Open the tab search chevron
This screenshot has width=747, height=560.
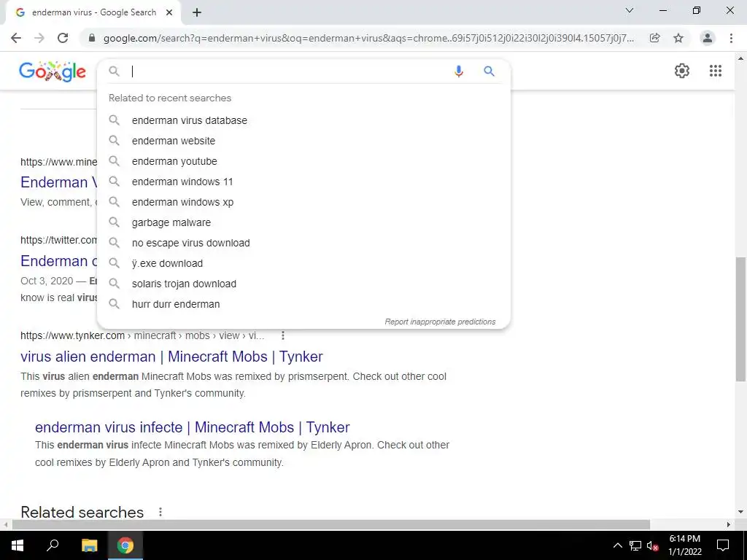point(630,10)
